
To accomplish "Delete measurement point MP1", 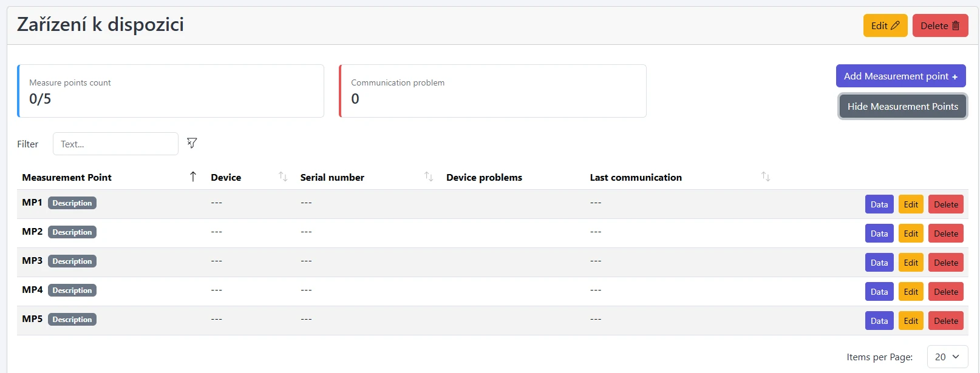I will tap(946, 204).
